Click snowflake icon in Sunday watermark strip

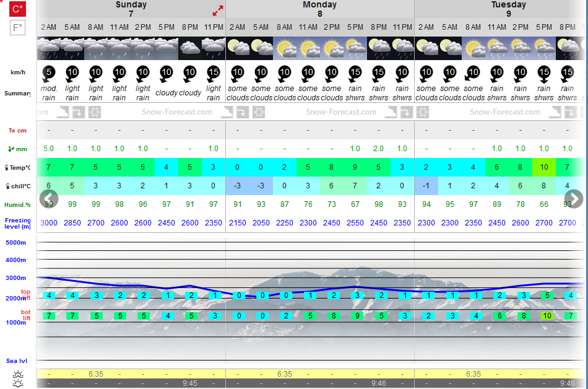pos(95,112)
